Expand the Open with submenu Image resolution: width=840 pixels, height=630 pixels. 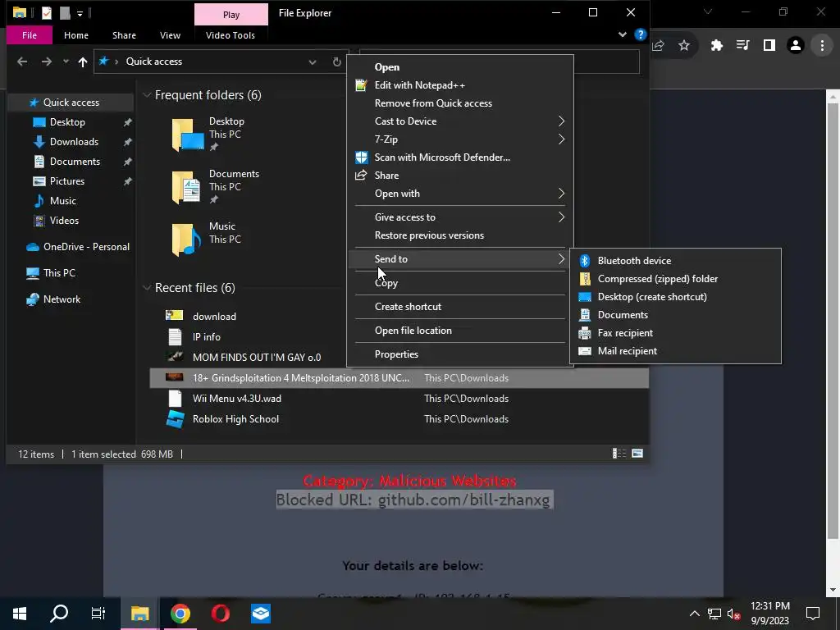(459, 194)
